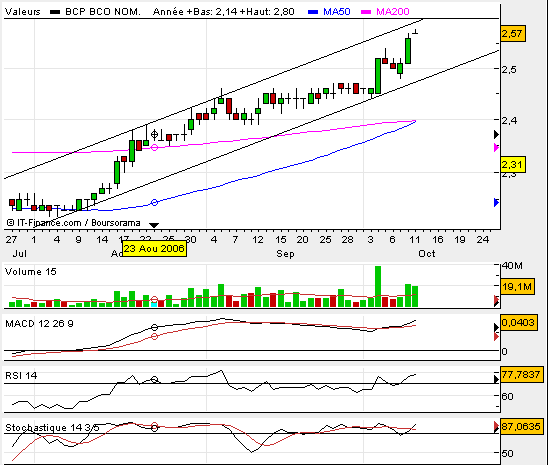
Task: Click the 2,5 price axis label
Action: click(x=509, y=70)
